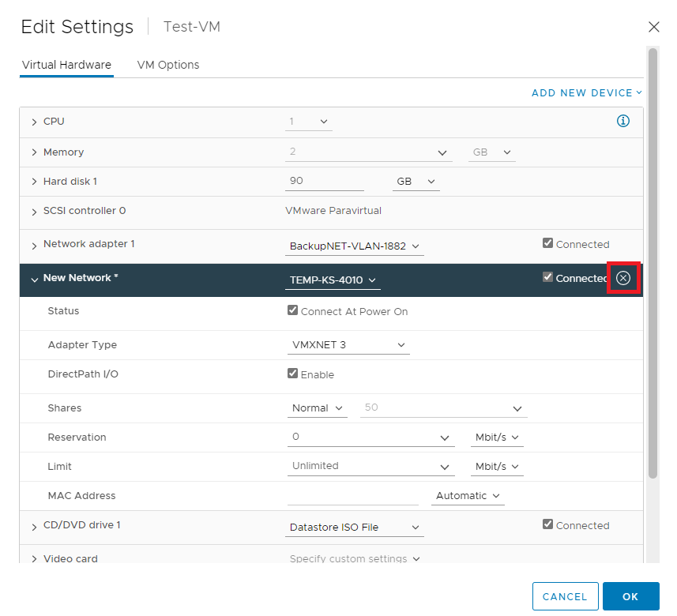Remove the New Network device
Viewport: 677px width, 616px height.
(622, 278)
